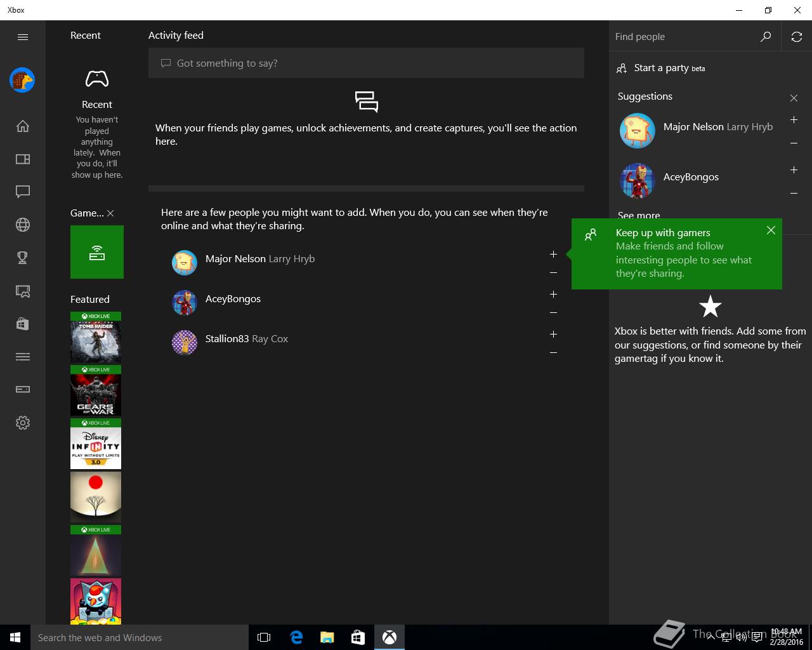Open the triangle game featured thumbnail

96,550
